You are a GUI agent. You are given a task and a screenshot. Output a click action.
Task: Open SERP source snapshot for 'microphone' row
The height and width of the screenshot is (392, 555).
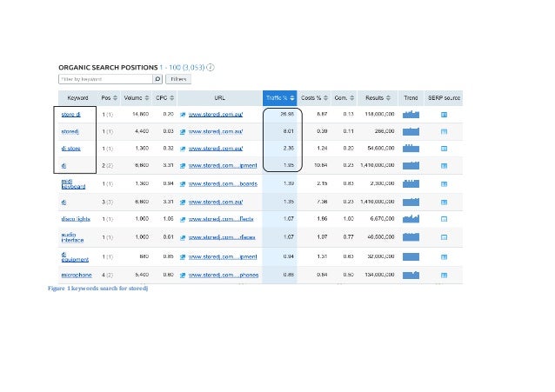click(x=444, y=276)
